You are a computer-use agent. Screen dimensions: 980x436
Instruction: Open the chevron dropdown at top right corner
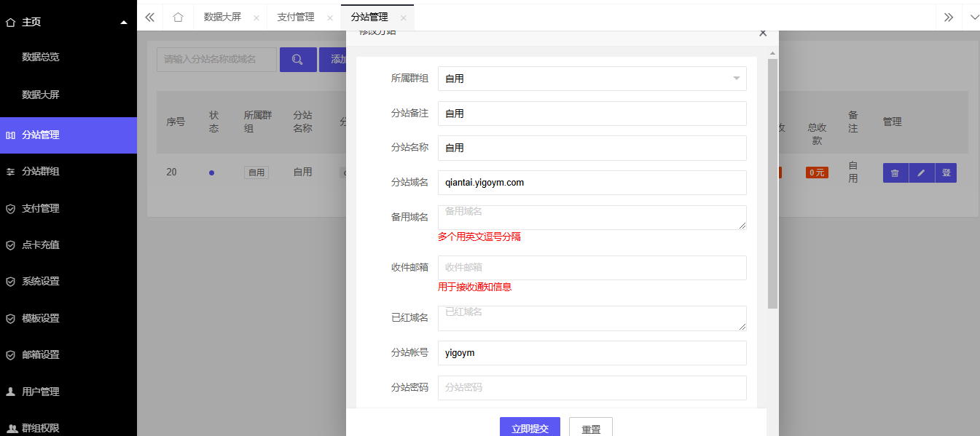pyautogui.click(x=974, y=16)
